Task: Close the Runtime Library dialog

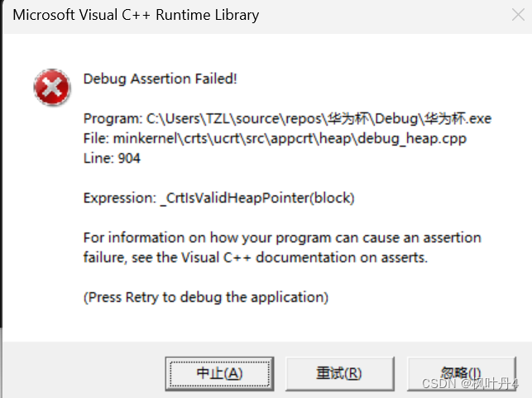Action: tap(514, 15)
